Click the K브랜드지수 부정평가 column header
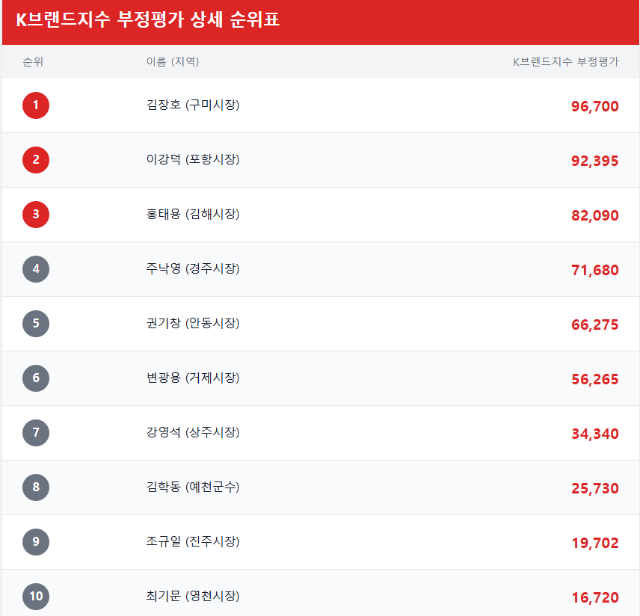 [566, 62]
